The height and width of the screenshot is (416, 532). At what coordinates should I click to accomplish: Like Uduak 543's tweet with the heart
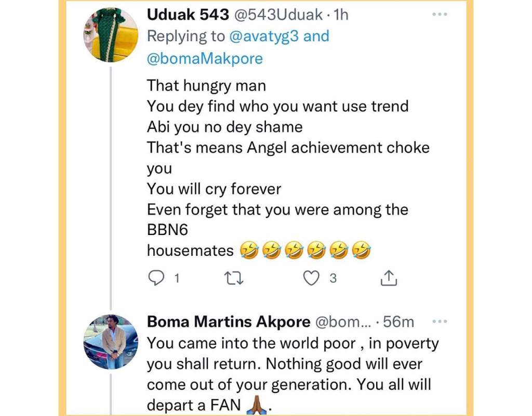pos(311,279)
